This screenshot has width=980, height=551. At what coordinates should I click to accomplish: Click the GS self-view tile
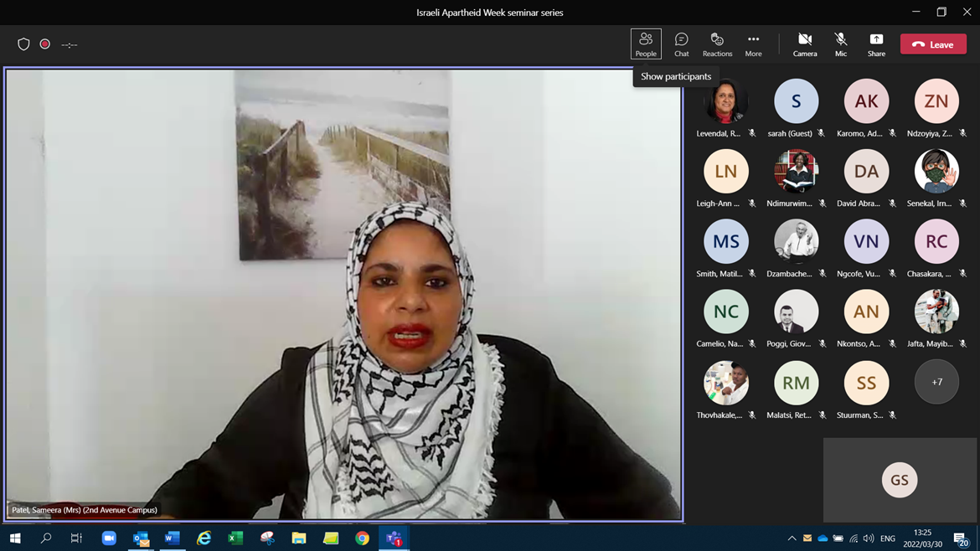tap(900, 480)
